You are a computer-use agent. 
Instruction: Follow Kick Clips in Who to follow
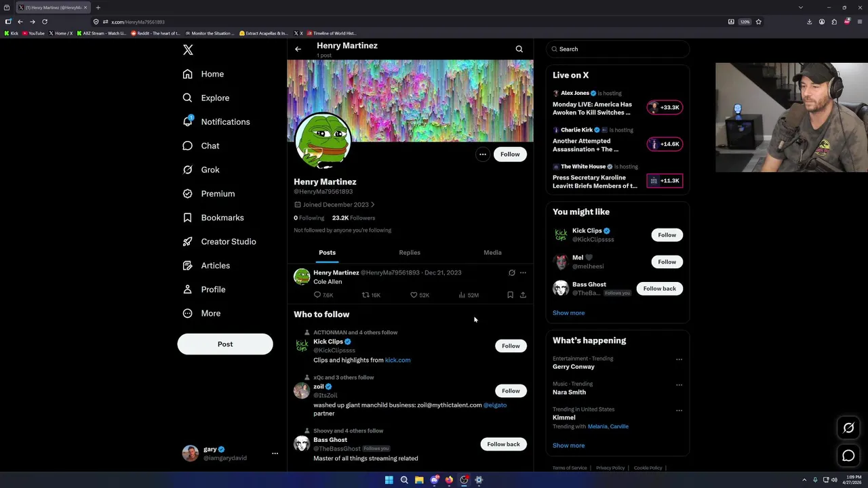pyautogui.click(x=511, y=346)
